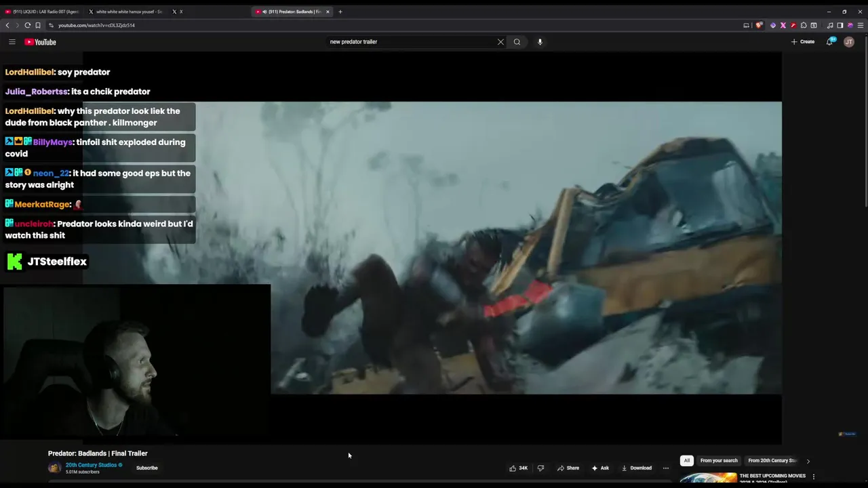Select the All filter chip

(686, 460)
